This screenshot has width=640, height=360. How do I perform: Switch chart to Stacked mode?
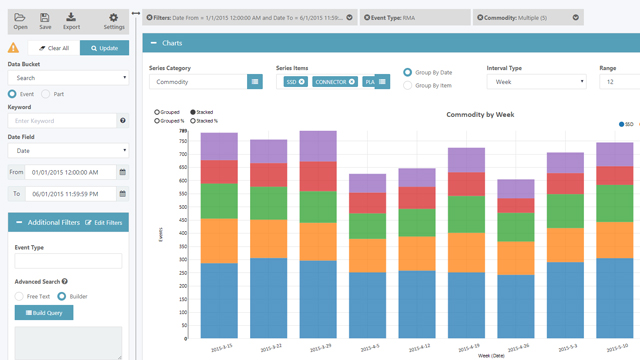point(193,112)
